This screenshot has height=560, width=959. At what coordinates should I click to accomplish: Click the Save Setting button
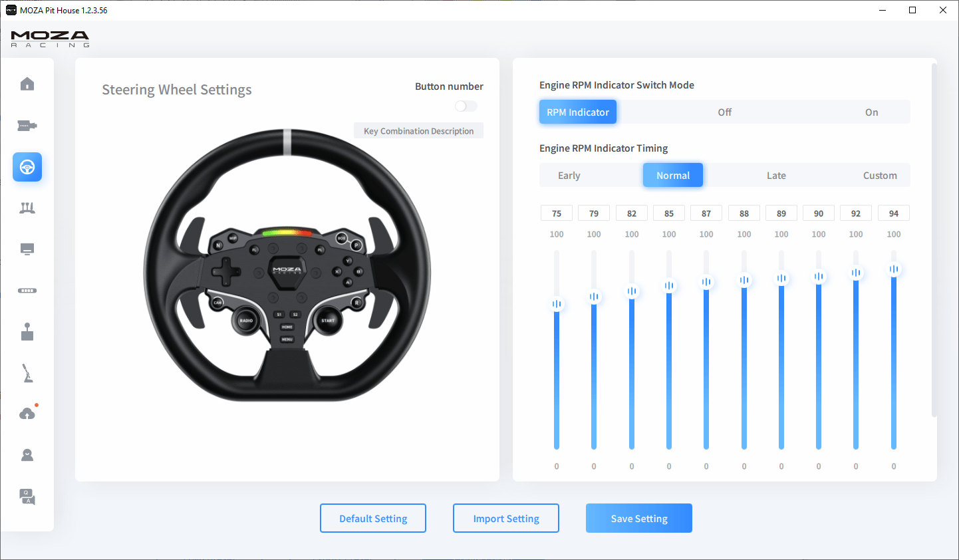[638, 518]
